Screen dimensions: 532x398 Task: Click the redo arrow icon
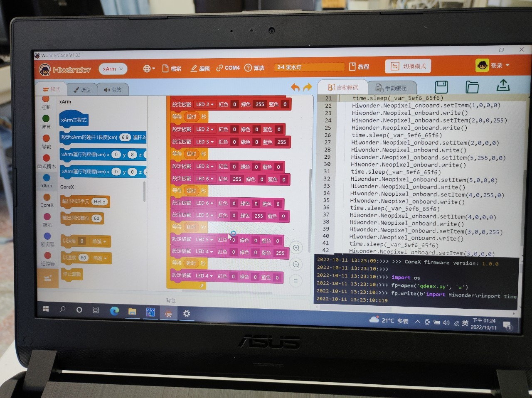pos(308,87)
